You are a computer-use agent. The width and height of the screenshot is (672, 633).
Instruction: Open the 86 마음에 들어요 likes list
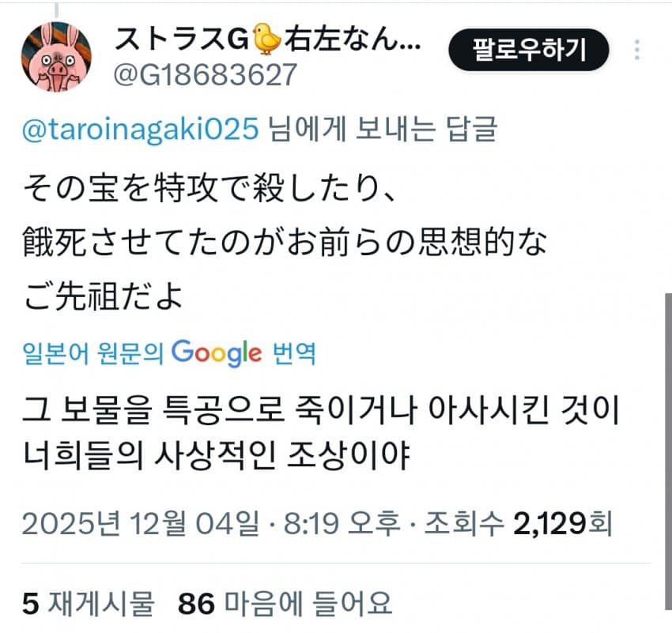[285, 603]
